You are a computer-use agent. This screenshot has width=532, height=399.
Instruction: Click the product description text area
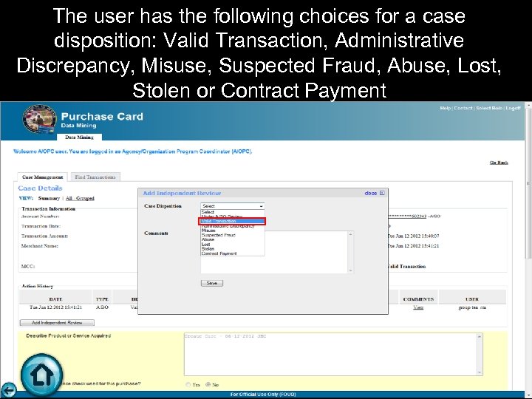coord(330,354)
